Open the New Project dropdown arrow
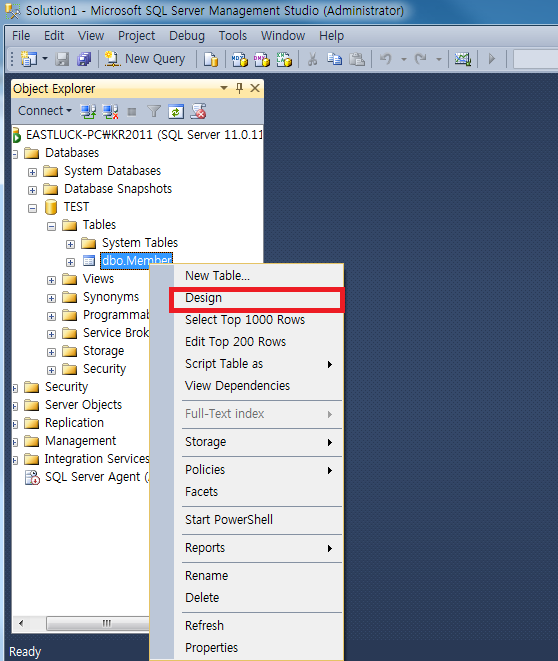The width and height of the screenshot is (558, 661). pos(45,59)
